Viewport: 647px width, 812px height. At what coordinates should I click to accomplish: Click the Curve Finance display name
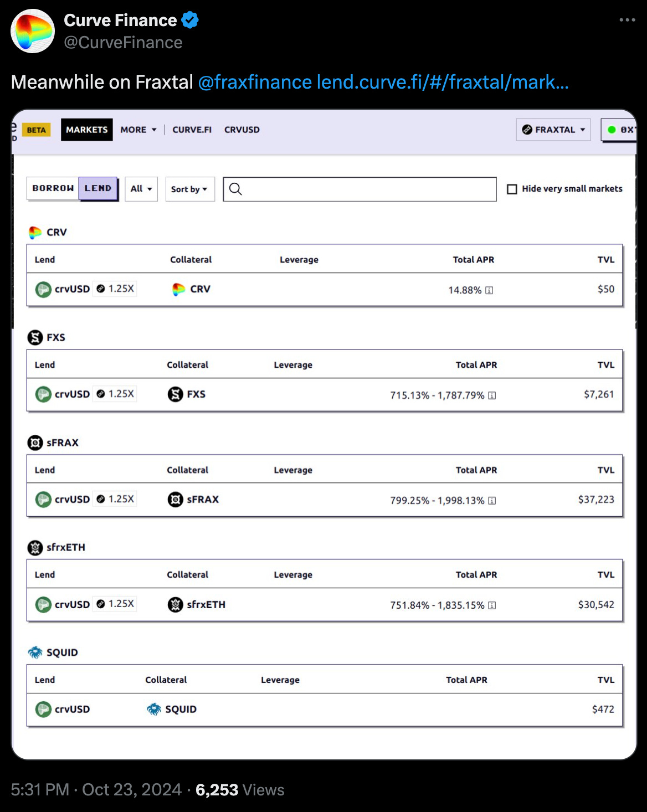120,20
